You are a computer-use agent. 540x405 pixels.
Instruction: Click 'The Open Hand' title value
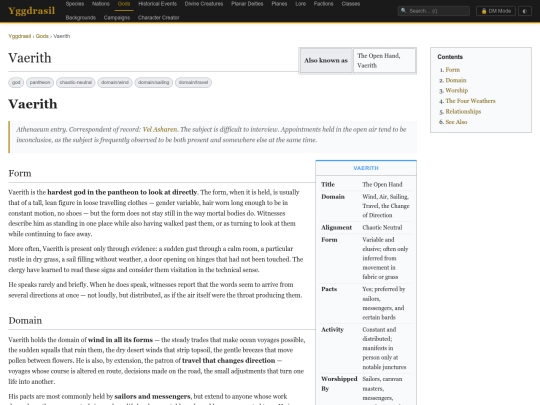(382, 185)
